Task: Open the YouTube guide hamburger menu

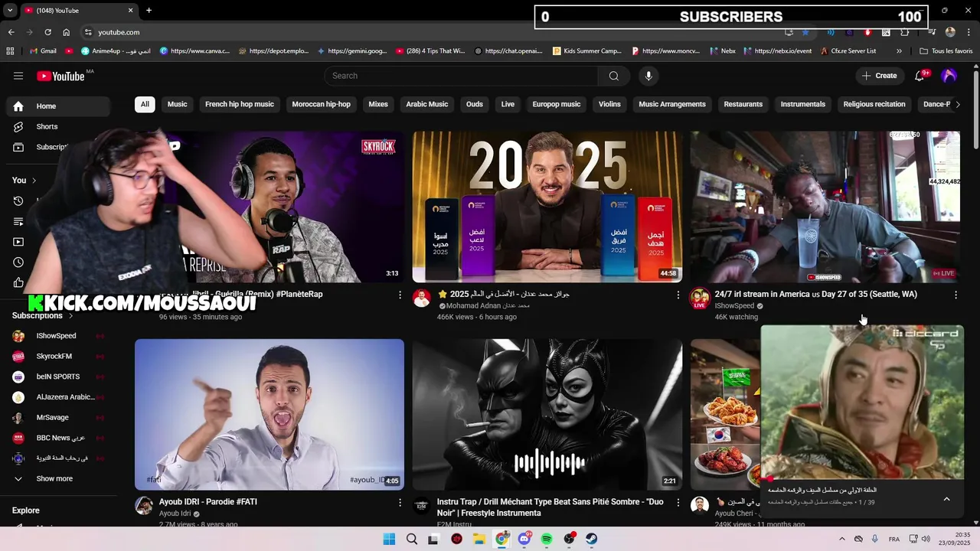Action: click(x=18, y=76)
